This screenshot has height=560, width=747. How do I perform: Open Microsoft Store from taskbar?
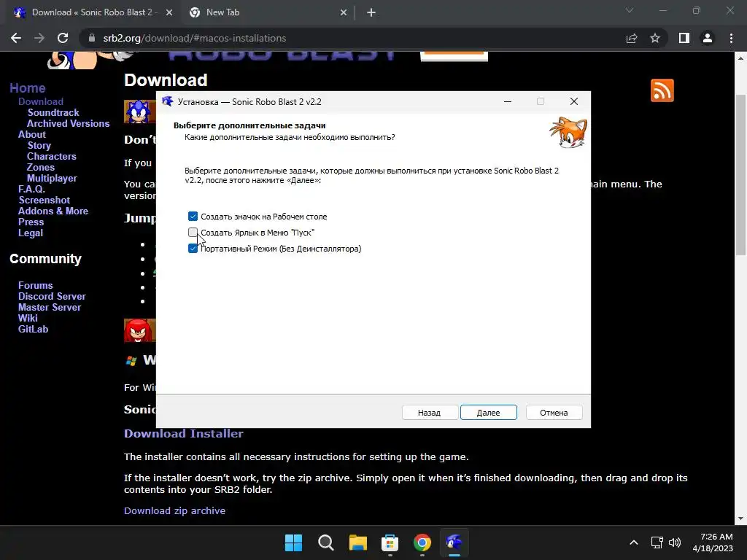pyautogui.click(x=390, y=542)
